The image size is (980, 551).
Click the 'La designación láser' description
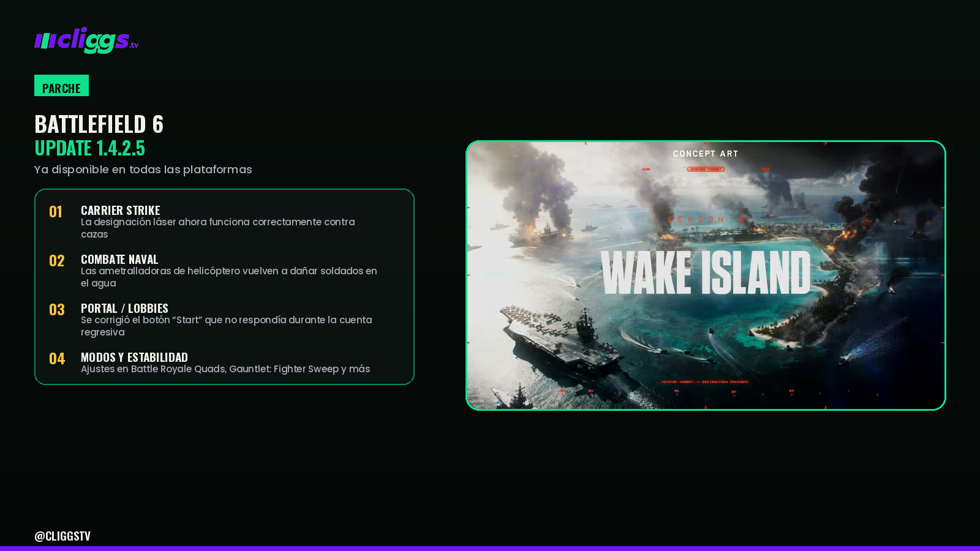218,228
